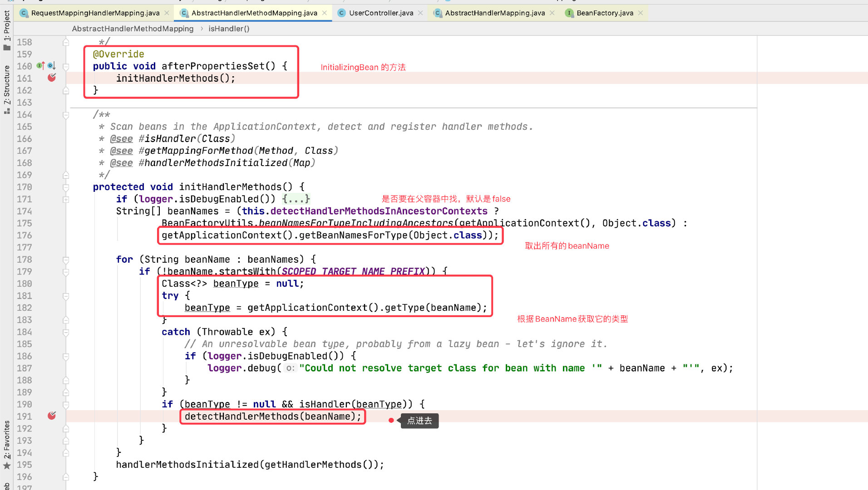Click getBeanNamesForType on line 176
This screenshot has width=868, height=490.
[353, 235]
